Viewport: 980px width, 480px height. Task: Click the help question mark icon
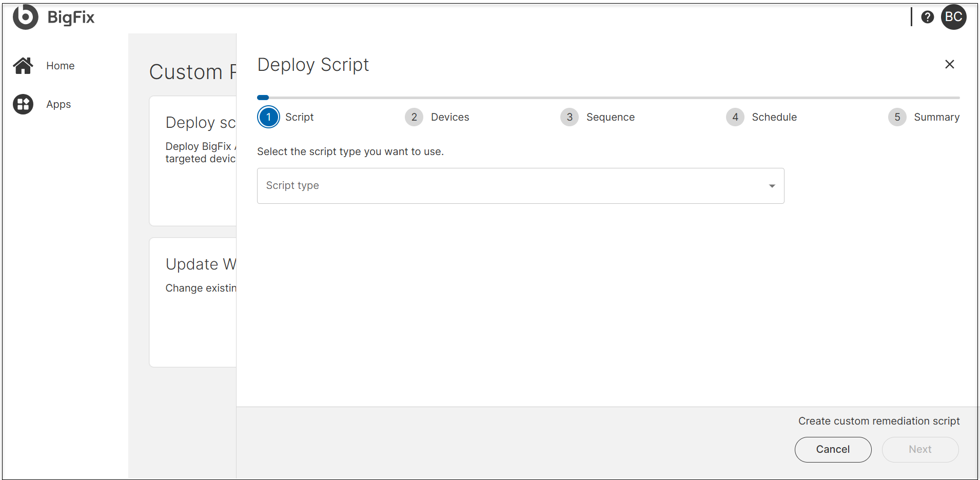click(928, 16)
